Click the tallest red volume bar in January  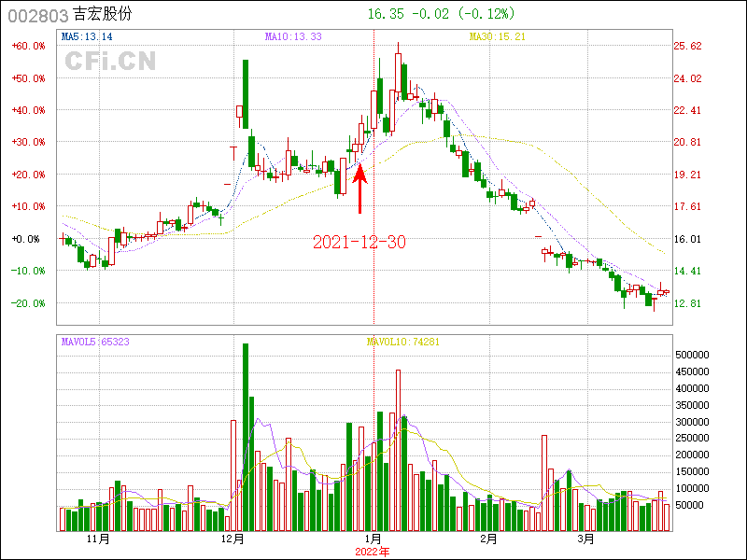(x=398, y=450)
